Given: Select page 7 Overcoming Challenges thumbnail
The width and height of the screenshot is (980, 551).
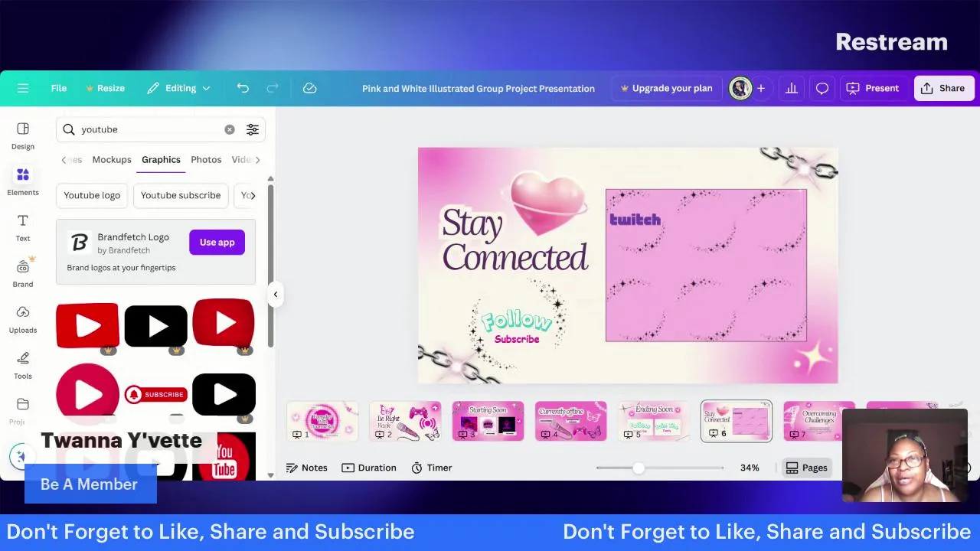Looking at the screenshot, I should (x=819, y=421).
